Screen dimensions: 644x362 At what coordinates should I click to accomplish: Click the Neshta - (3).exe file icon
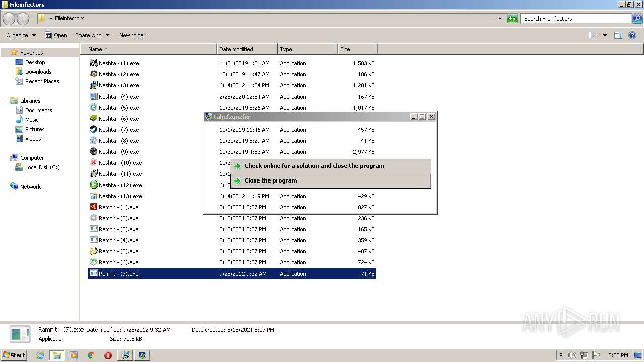[93, 85]
